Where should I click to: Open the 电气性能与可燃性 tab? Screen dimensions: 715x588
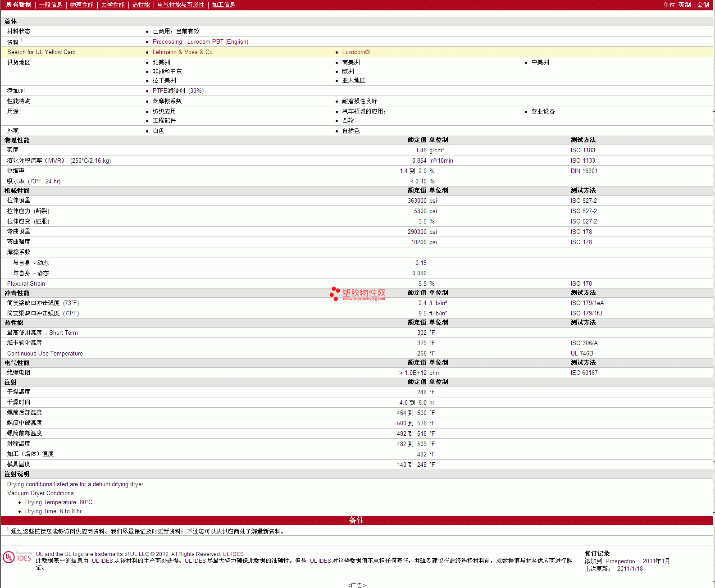[181, 5]
